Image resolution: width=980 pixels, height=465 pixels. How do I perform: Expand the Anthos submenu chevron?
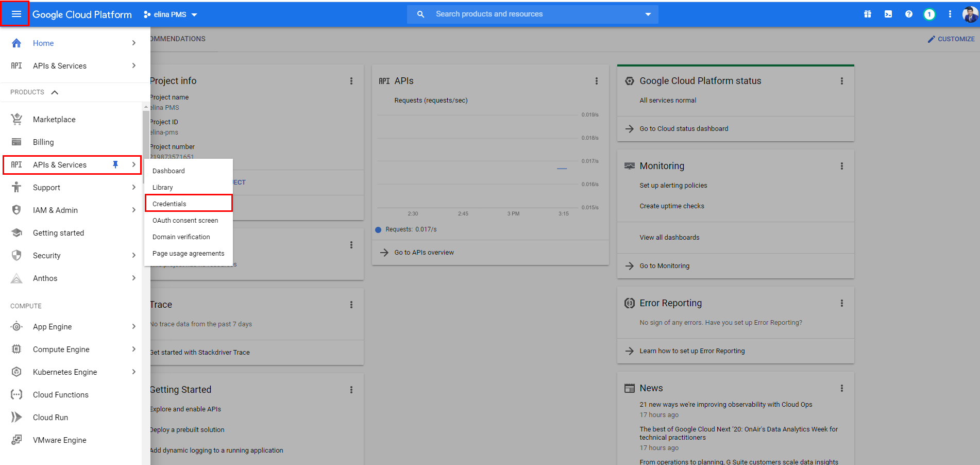point(134,278)
